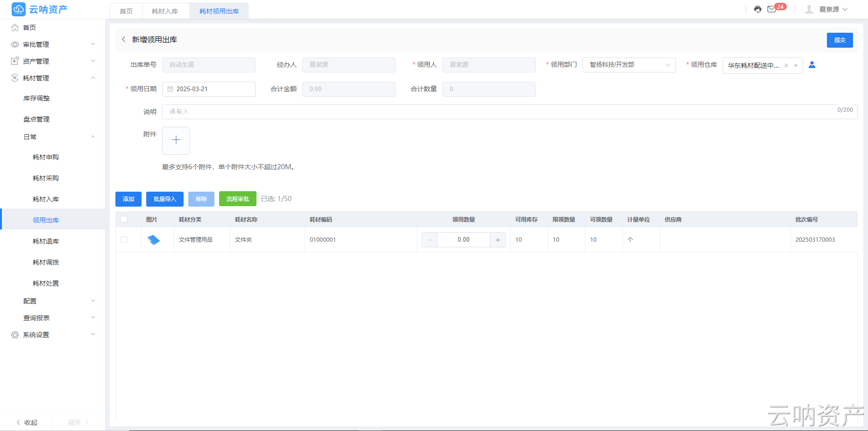Click the plus icon to add attachment
Image resolution: width=868 pixels, height=431 pixels.
tap(176, 140)
